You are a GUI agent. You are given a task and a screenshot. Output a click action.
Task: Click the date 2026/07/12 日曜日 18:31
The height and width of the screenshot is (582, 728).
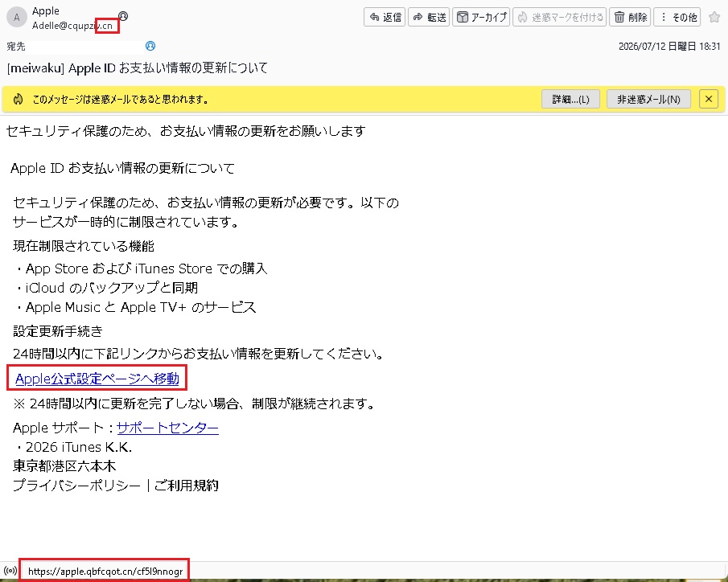click(x=669, y=46)
